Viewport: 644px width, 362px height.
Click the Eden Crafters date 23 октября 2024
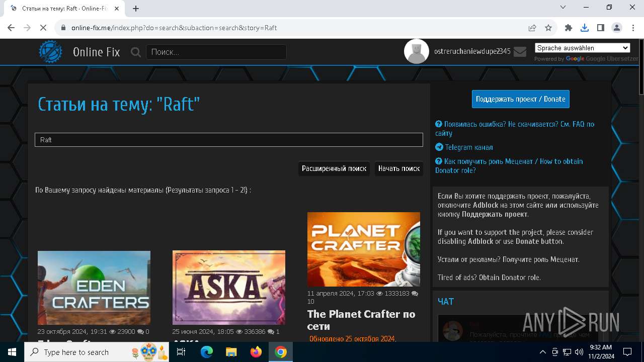click(72, 332)
